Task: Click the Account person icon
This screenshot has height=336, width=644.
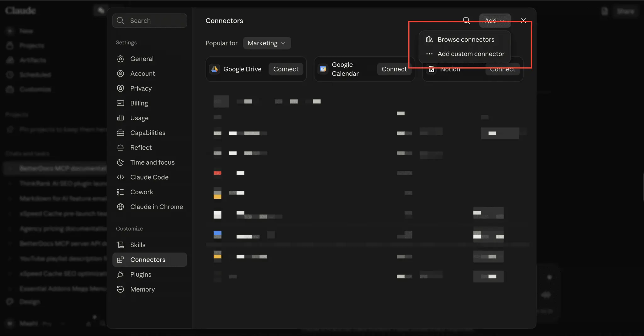Action: click(120, 74)
